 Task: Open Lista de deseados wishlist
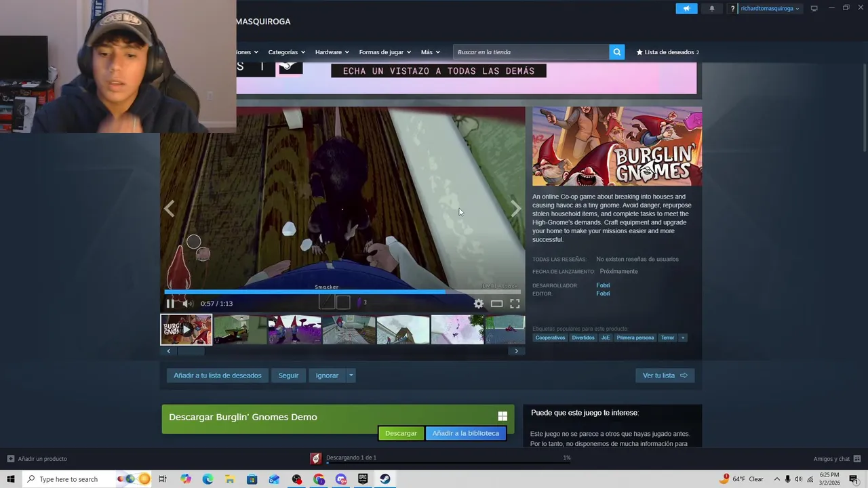(667, 52)
